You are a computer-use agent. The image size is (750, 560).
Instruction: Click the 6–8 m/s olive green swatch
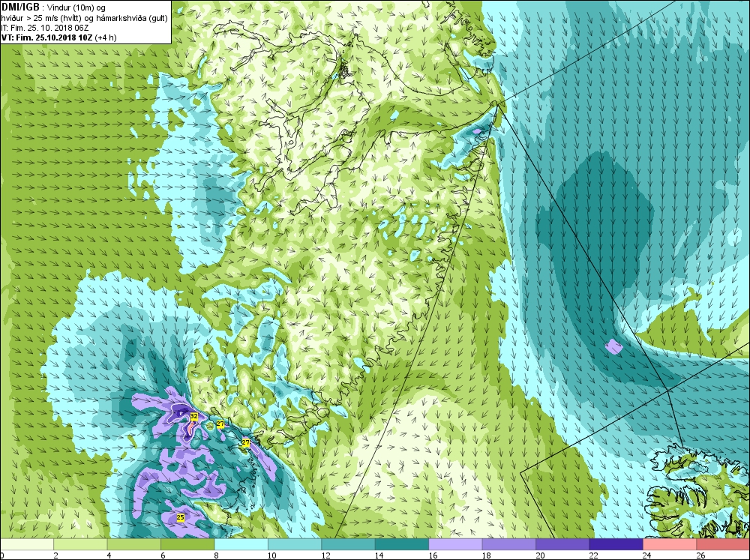tap(187, 545)
